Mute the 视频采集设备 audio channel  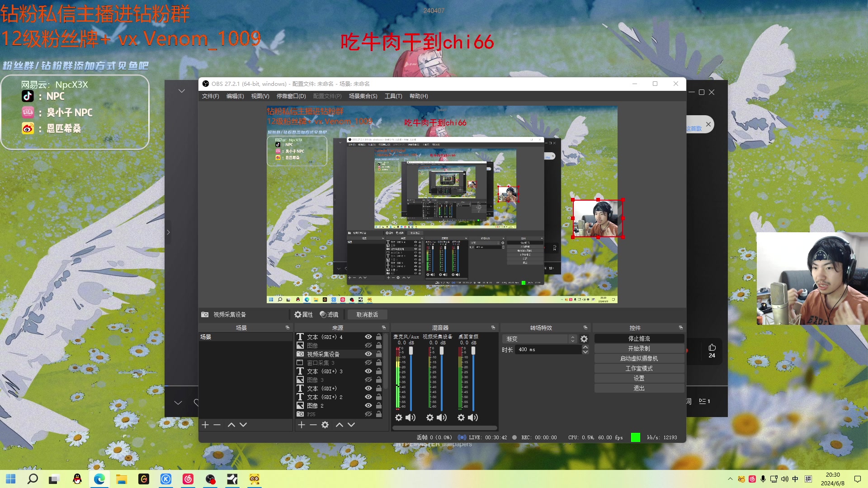click(x=442, y=418)
